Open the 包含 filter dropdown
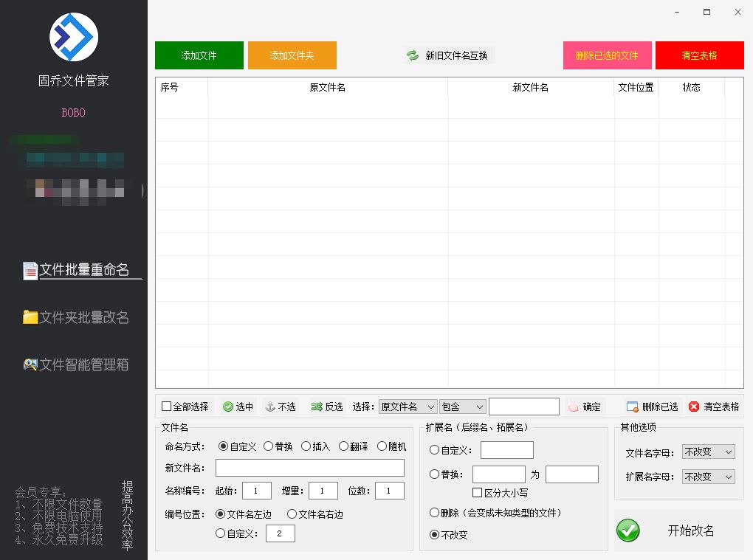Viewport: 753px width, 560px height. pyautogui.click(x=463, y=406)
